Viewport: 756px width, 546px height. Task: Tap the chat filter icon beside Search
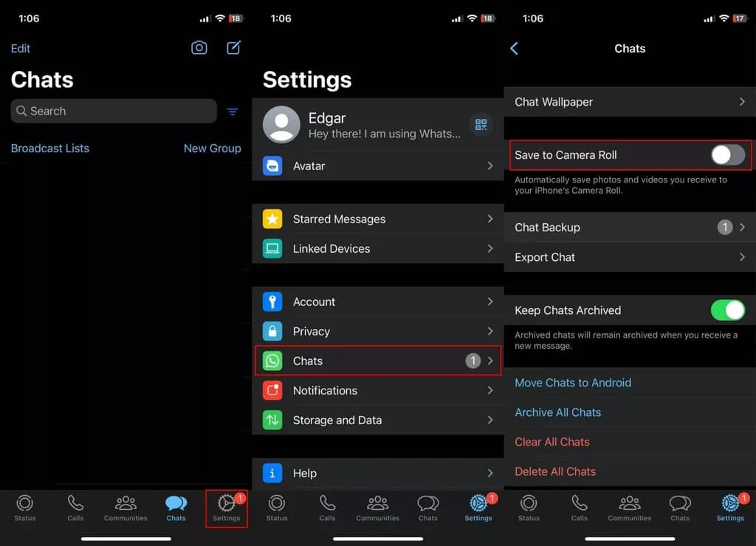[x=233, y=112]
